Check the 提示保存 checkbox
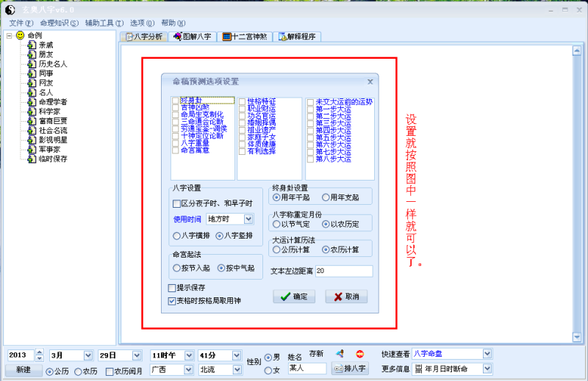588x381 pixels. tap(172, 288)
